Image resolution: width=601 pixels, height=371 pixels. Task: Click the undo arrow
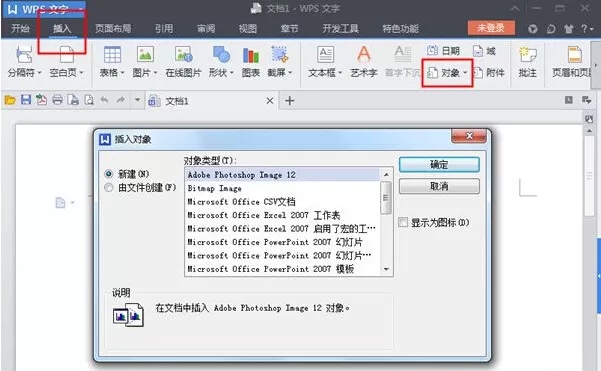point(104,100)
